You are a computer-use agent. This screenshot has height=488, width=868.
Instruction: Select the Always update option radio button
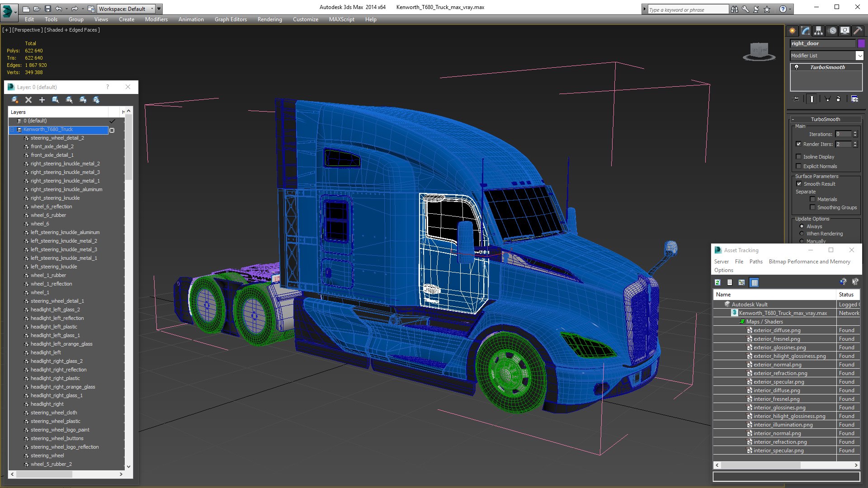pos(802,226)
